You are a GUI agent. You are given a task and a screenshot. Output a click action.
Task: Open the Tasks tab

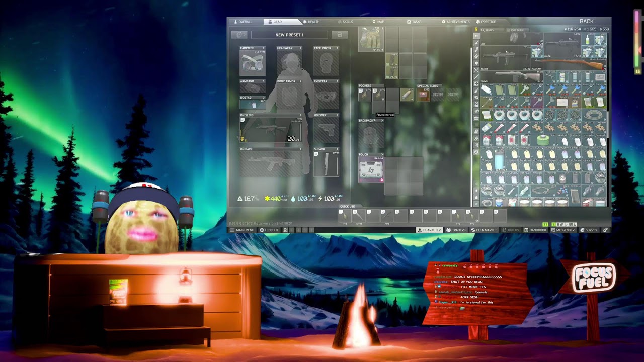[x=414, y=22]
